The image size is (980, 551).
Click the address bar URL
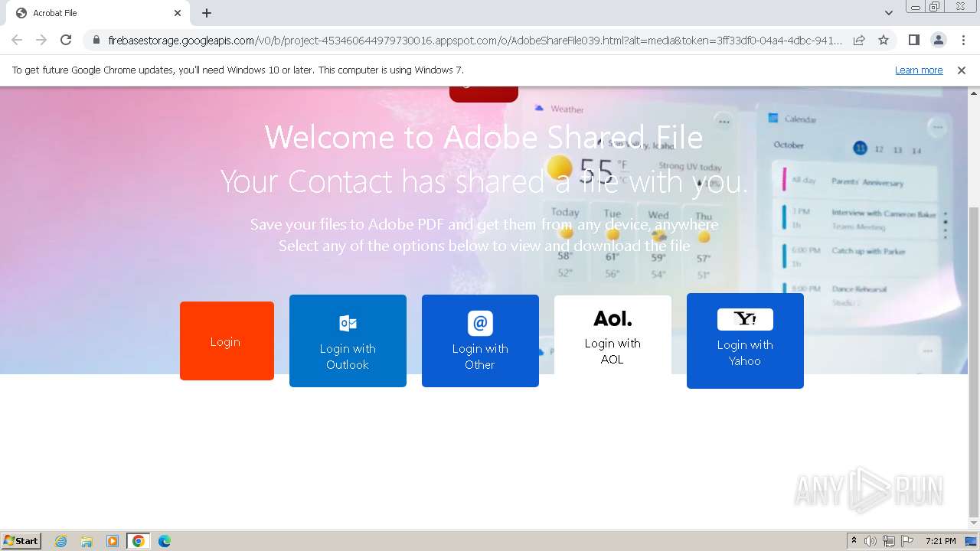475,40
